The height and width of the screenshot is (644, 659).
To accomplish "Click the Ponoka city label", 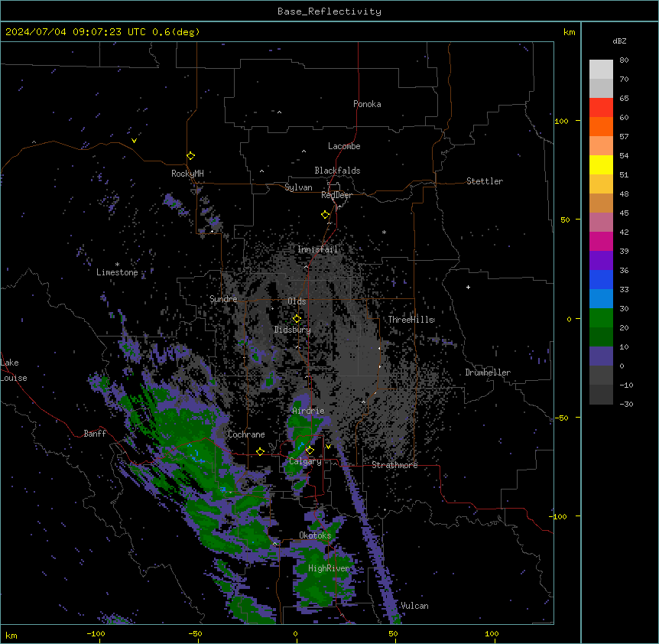I will coord(367,104).
